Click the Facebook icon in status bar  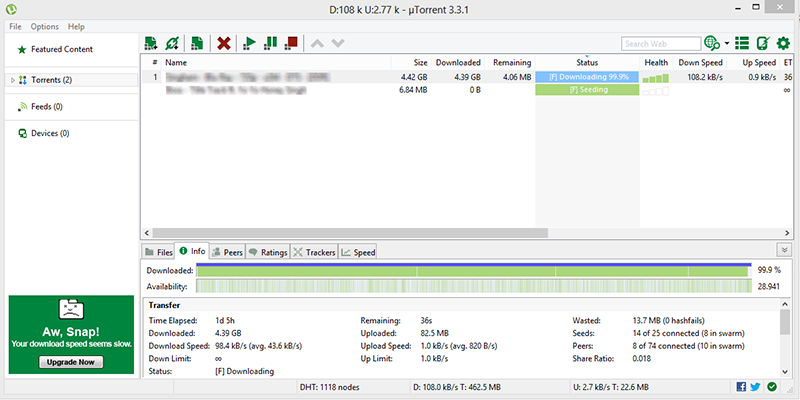click(x=741, y=387)
